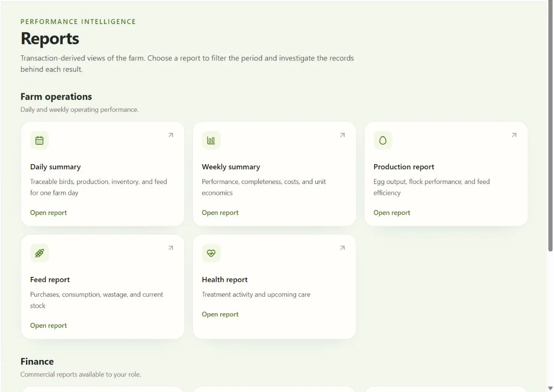Image resolution: width=554 pixels, height=392 pixels.
Task: Select the Weekly summary card title
Action: [x=231, y=167]
